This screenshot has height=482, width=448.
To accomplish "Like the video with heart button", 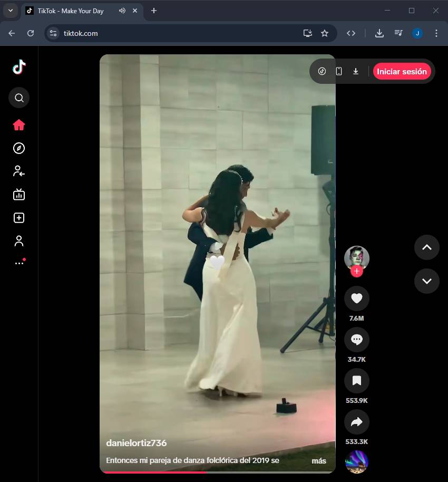I will pyautogui.click(x=357, y=298).
